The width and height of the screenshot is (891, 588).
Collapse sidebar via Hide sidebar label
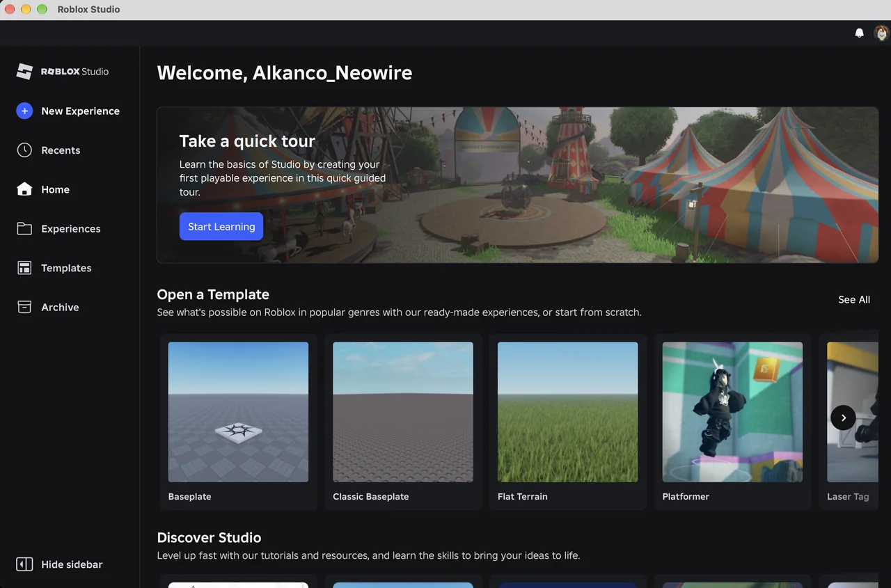pyautogui.click(x=72, y=564)
